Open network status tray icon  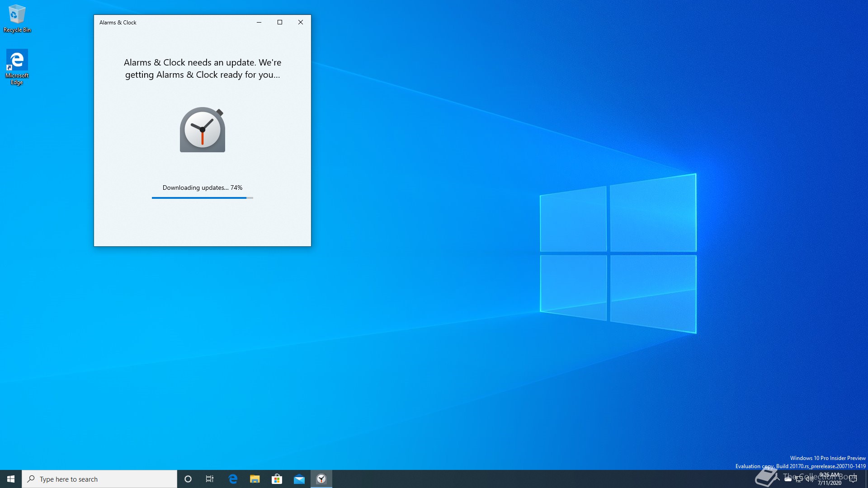click(x=799, y=479)
